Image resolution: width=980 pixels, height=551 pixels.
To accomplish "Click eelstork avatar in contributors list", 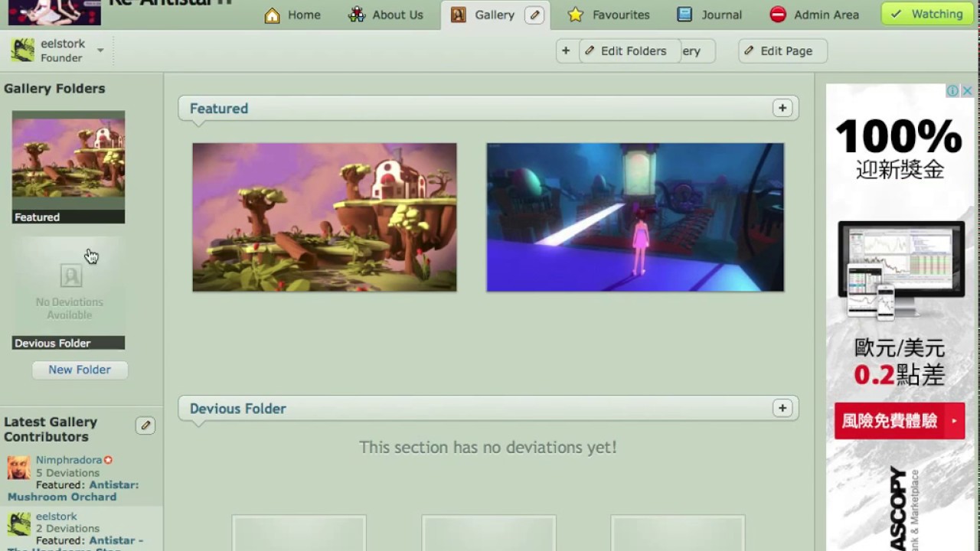I will 19,523.
